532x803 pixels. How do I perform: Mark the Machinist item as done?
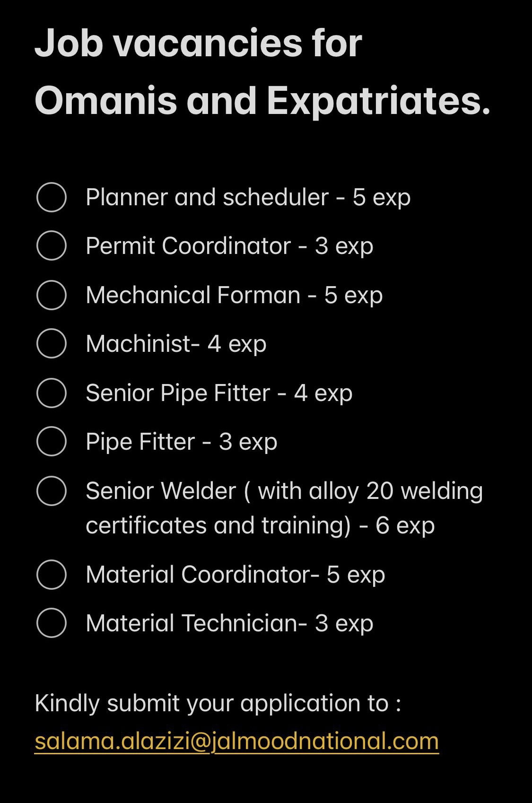point(51,344)
